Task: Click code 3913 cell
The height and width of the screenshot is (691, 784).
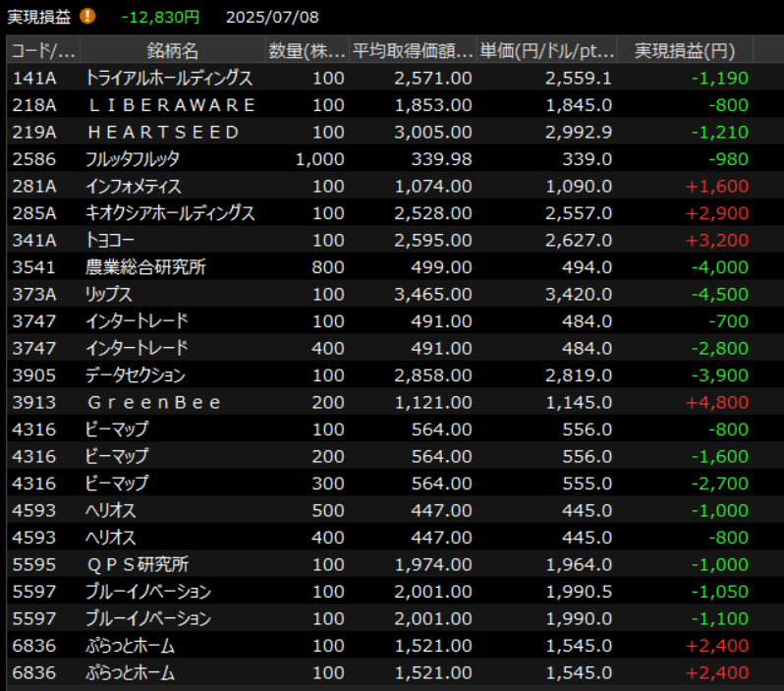Action: 34,402
